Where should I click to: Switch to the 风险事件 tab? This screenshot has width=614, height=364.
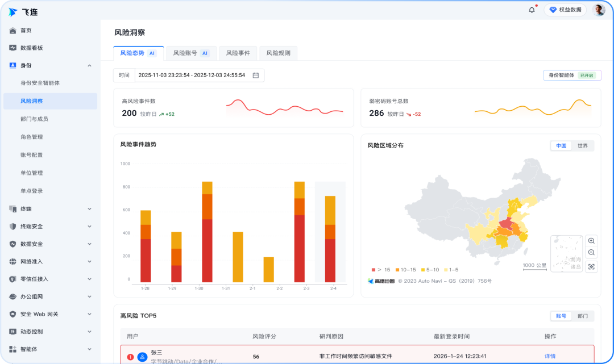click(238, 53)
